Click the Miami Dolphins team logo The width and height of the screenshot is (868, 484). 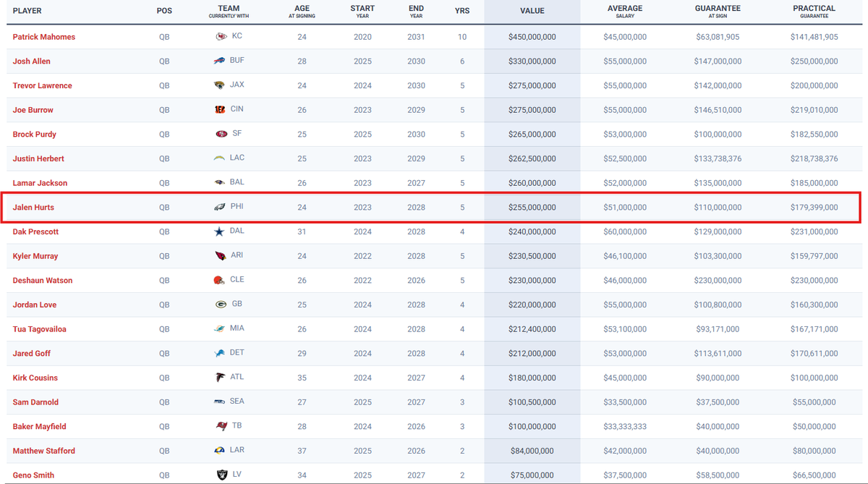pos(219,329)
